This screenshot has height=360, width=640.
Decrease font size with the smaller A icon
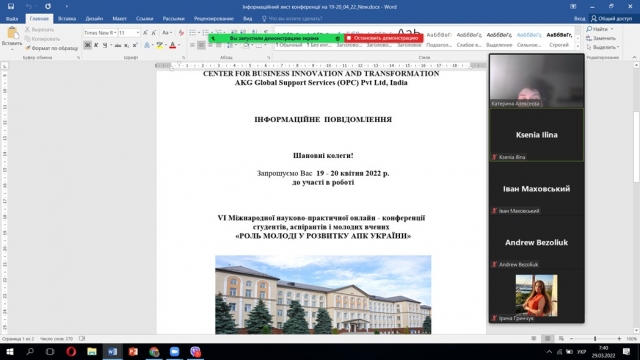(x=154, y=33)
